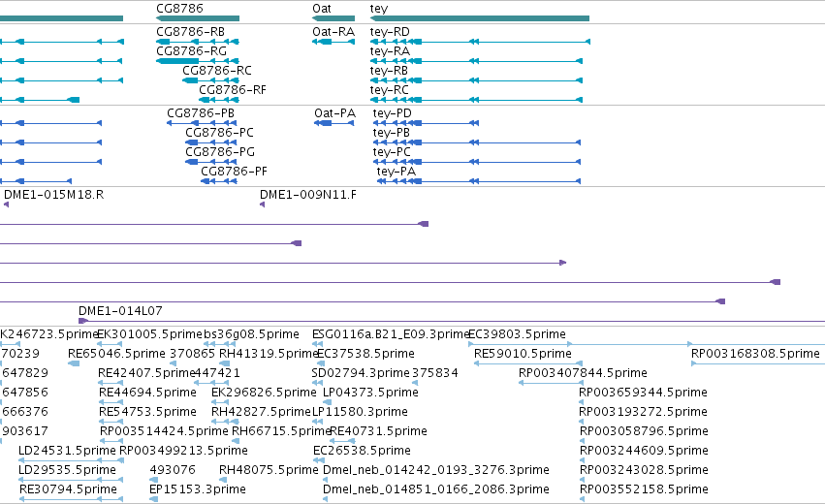This screenshot has width=825, height=504.
Task: Click the tey-RD transcript label
Action: point(390,32)
